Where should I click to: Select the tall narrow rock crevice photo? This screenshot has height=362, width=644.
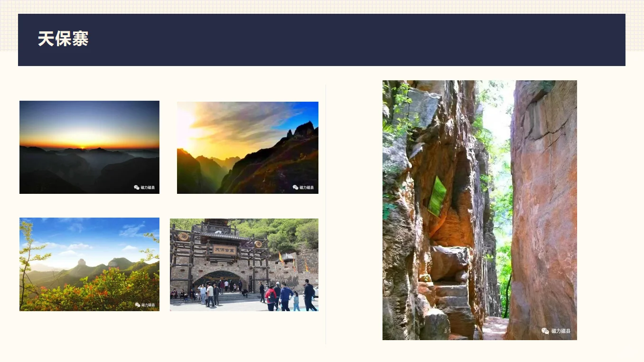click(480, 210)
